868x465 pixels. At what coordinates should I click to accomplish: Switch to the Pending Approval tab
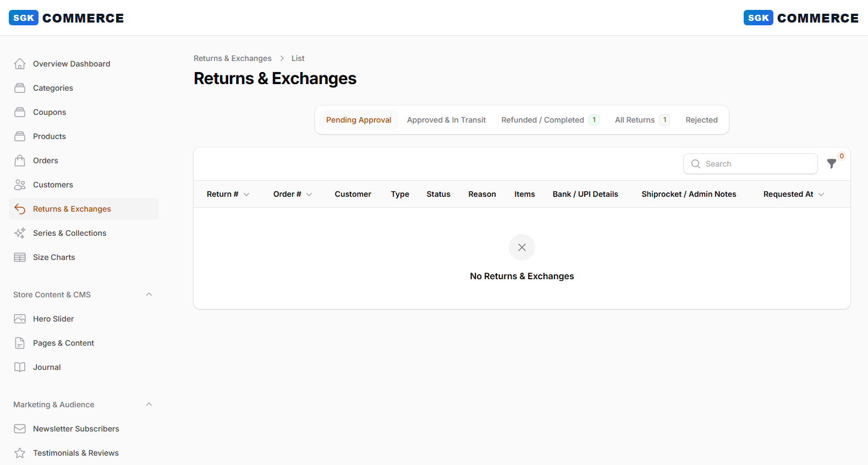(x=359, y=120)
